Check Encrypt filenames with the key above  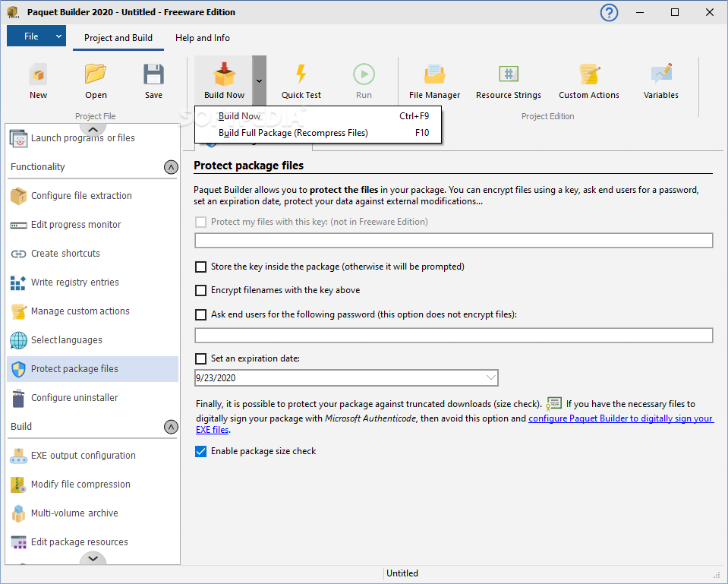click(x=200, y=290)
